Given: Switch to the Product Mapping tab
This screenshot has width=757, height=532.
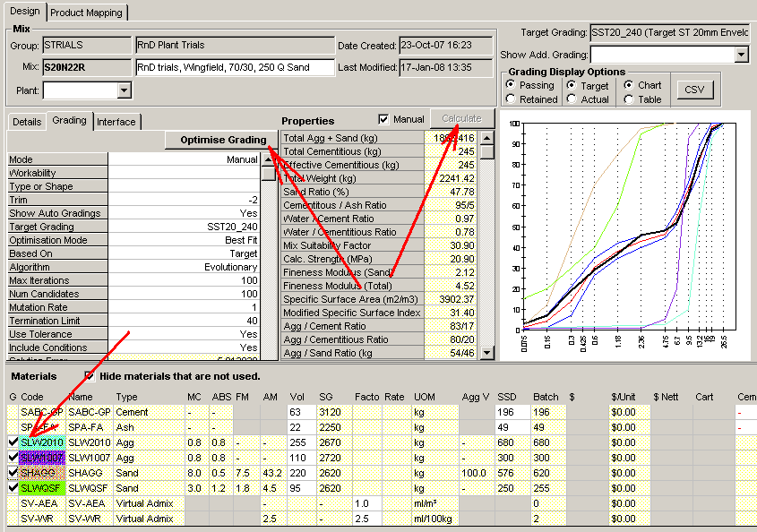Looking at the screenshot, I should (x=87, y=13).
